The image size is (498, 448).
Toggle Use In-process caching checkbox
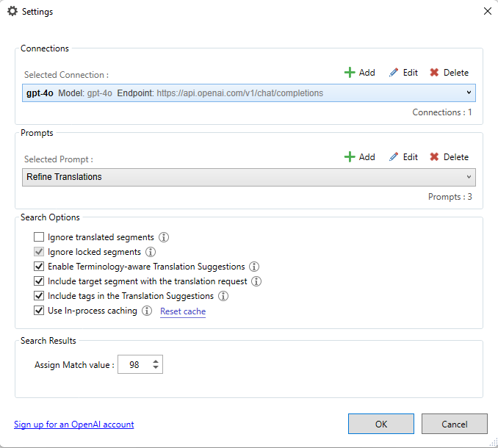click(39, 311)
